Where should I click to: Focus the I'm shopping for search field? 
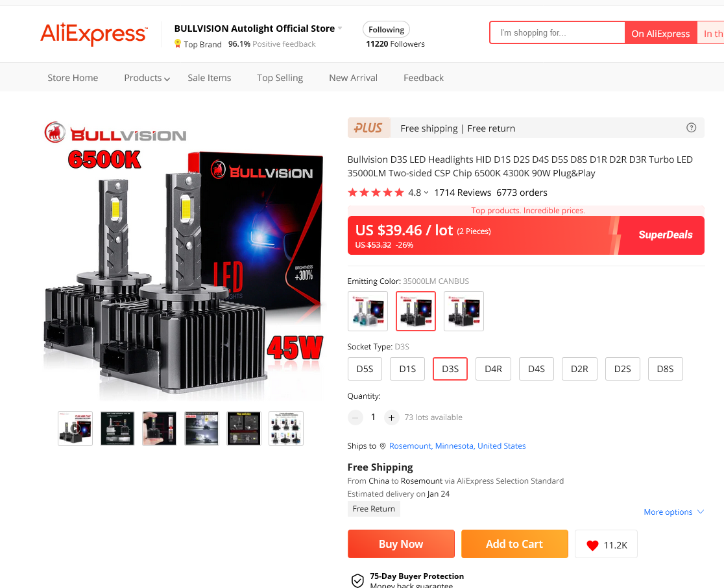pos(557,33)
